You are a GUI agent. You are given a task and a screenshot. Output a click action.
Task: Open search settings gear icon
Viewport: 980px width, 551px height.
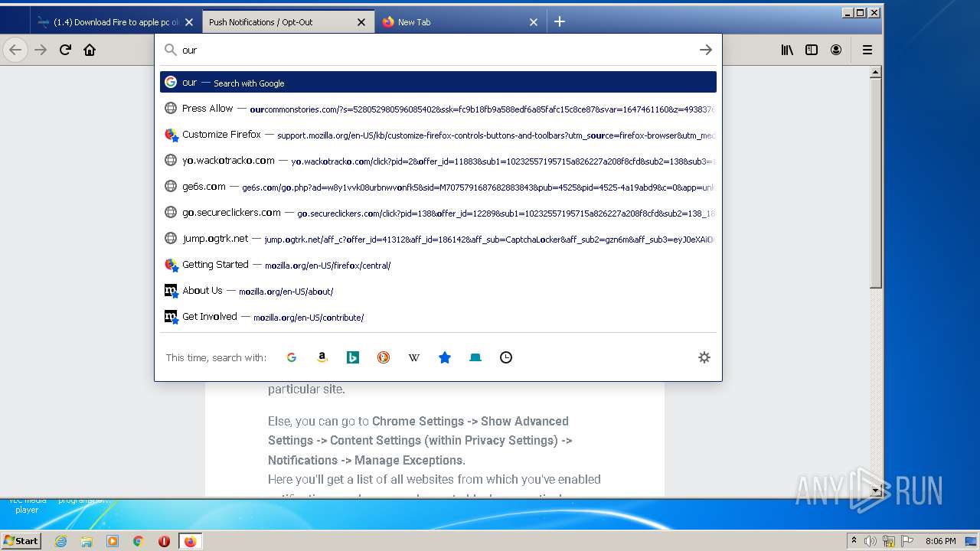(x=704, y=357)
